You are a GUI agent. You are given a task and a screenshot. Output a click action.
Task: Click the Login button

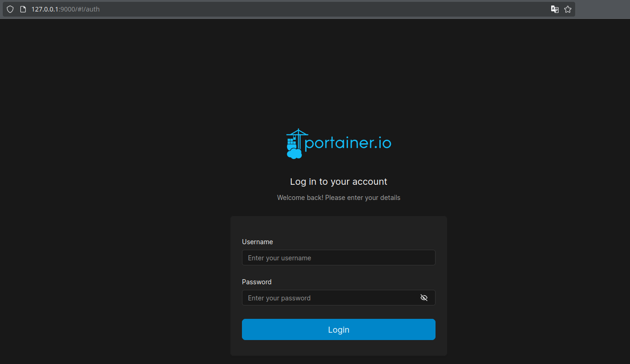(x=338, y=329)
